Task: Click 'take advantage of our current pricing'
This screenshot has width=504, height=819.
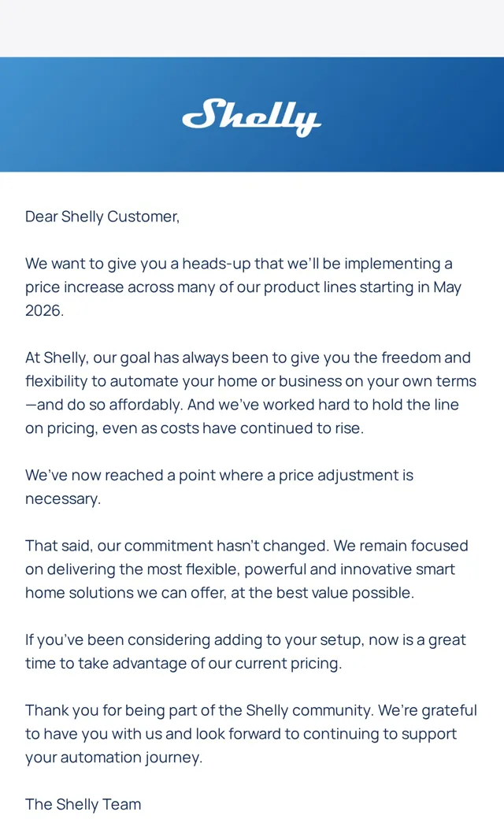Action: (209, 663)
